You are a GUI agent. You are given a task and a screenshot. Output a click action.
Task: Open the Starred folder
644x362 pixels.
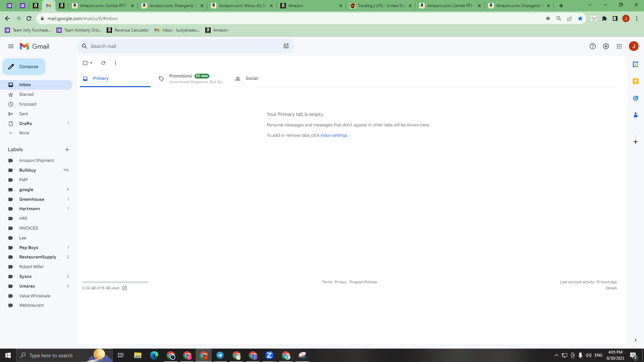point(36,95)
